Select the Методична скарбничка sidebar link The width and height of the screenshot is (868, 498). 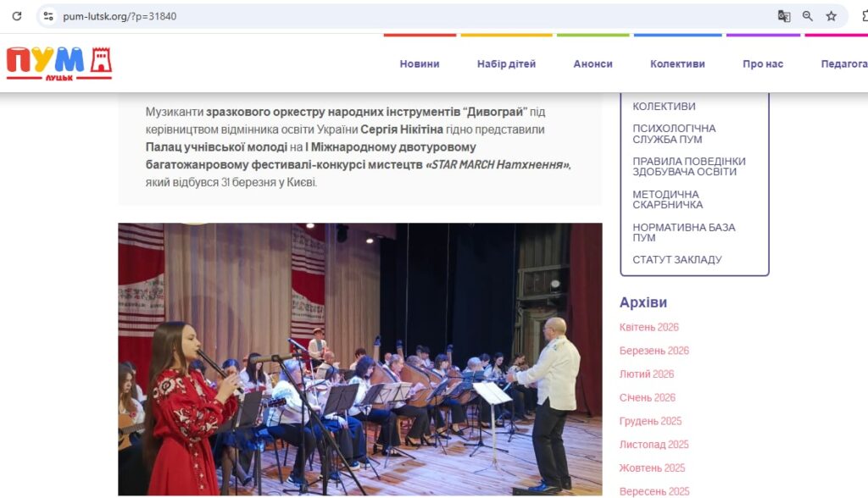668,199
